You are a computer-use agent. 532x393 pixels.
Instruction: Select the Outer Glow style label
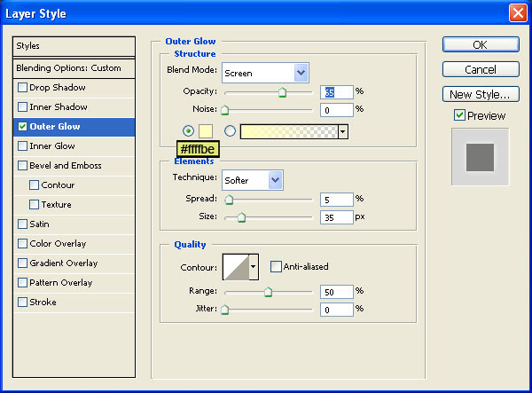(x=55, y=127)
